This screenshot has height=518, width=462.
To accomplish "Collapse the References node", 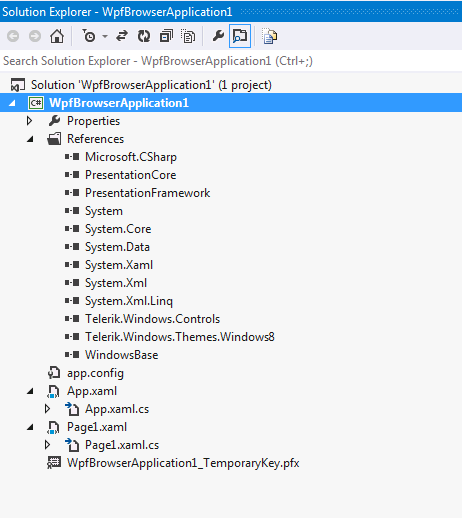I will pyautogui.click(x=30, y=139).
